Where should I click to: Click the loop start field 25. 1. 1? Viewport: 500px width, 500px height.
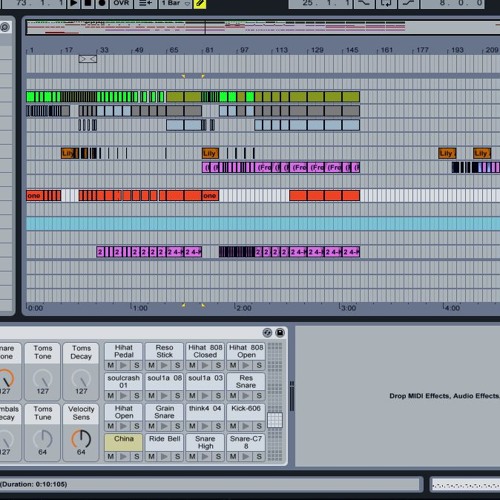[321, 3]
